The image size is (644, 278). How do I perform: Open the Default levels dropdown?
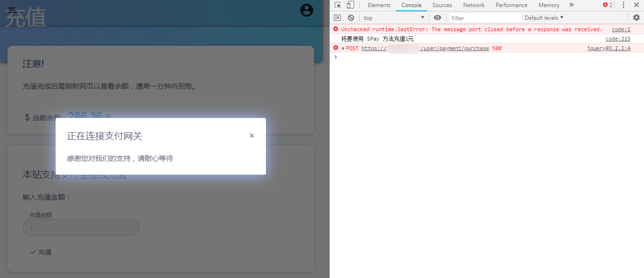coord(544,17)
